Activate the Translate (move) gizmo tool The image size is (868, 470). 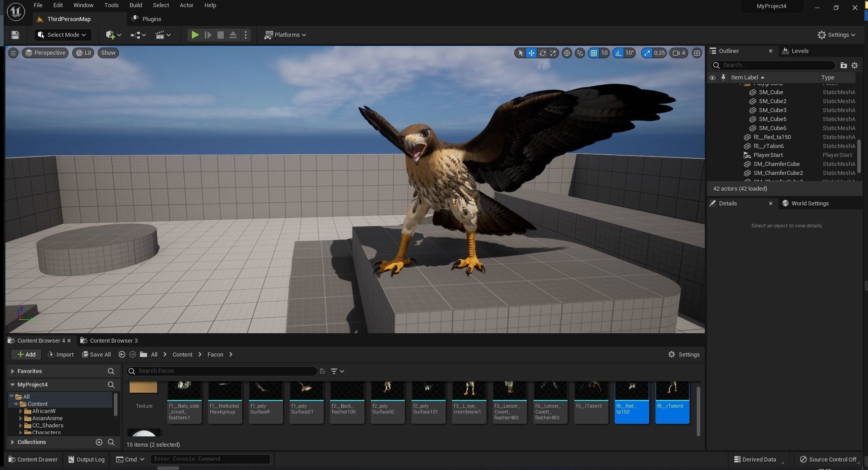(531, 53)
